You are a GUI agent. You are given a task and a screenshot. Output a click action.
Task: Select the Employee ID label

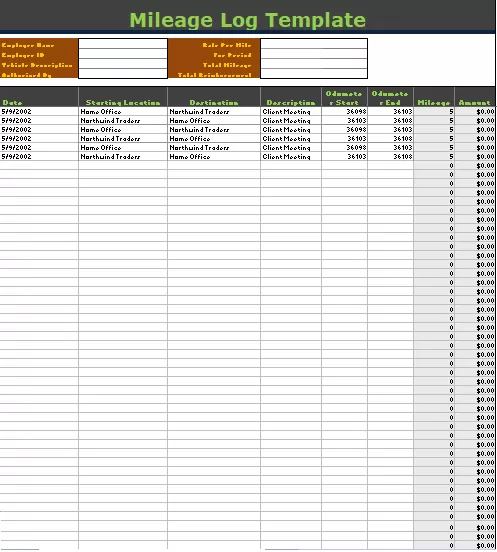click(23, 55)
